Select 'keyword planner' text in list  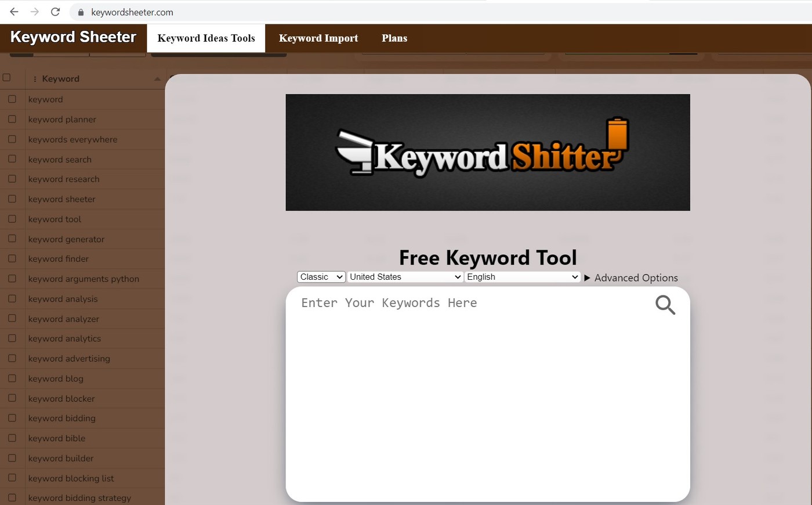coord(62,120)
